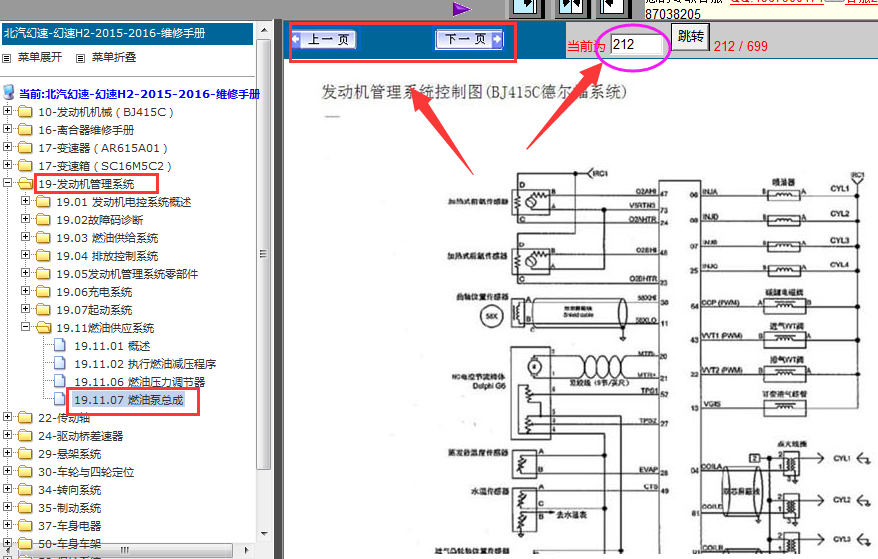Screen dimensions: 878x559
Task: Click the tree panel horizontal scrollbar thumb
Action: click(125, 550)
